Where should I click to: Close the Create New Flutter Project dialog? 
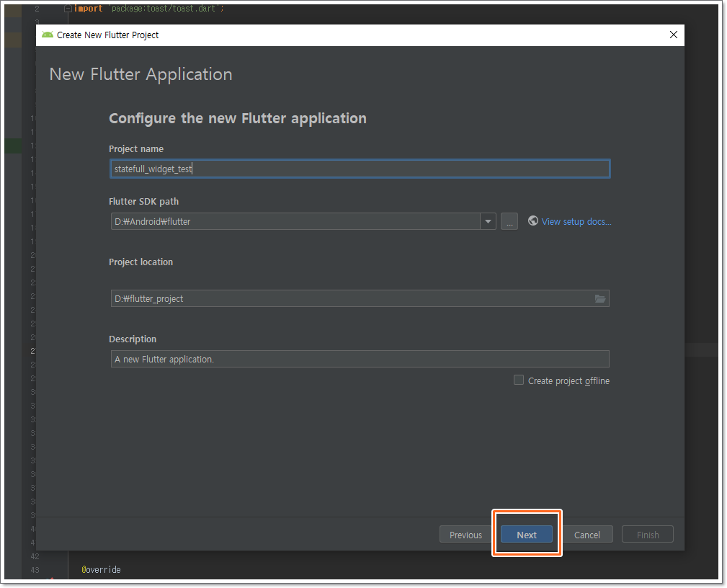click(674, 35)
